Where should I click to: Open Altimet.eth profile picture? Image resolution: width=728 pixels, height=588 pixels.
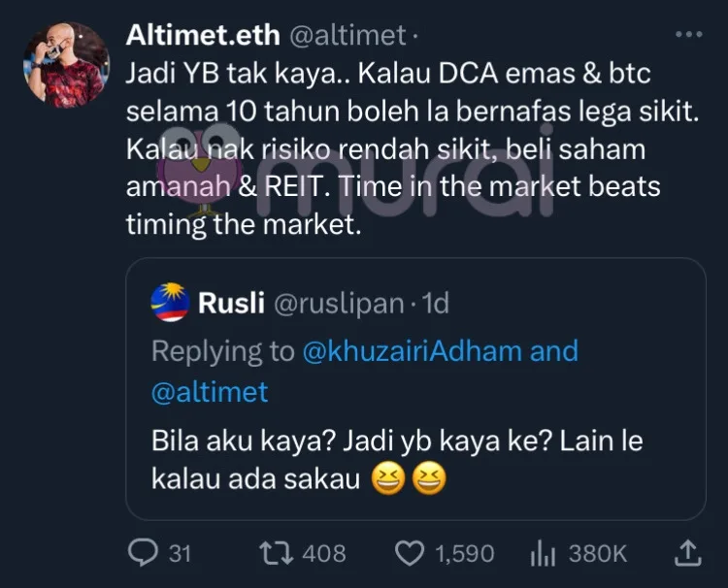(x=66, y=64)
